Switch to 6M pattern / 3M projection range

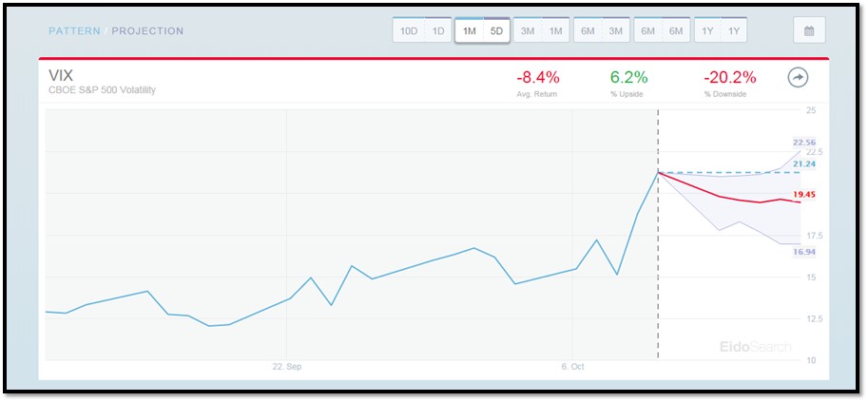point(602,30)
